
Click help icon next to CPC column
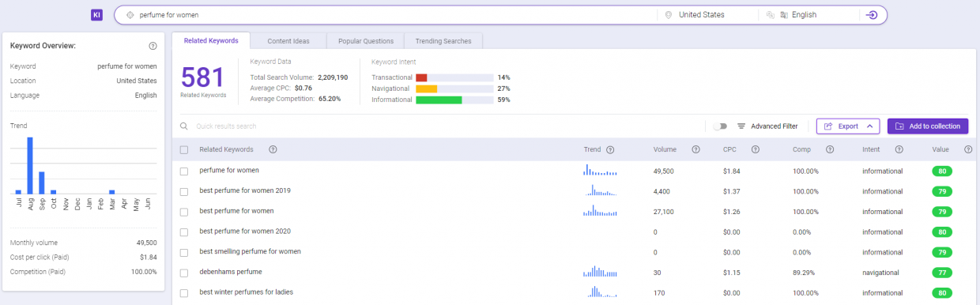756,149
